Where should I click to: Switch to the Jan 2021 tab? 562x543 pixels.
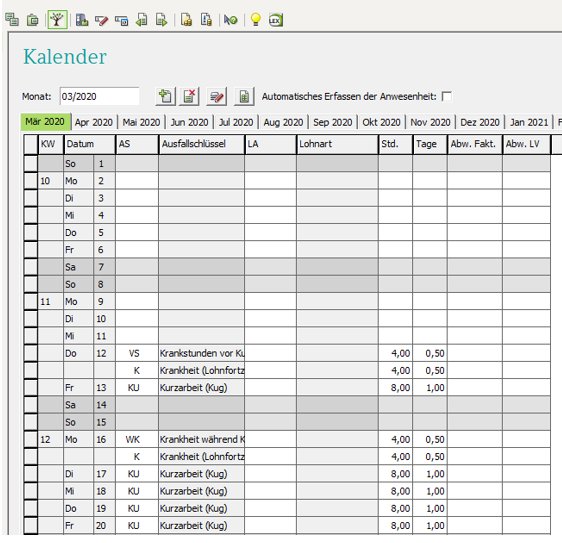click(x=529, y=123)
